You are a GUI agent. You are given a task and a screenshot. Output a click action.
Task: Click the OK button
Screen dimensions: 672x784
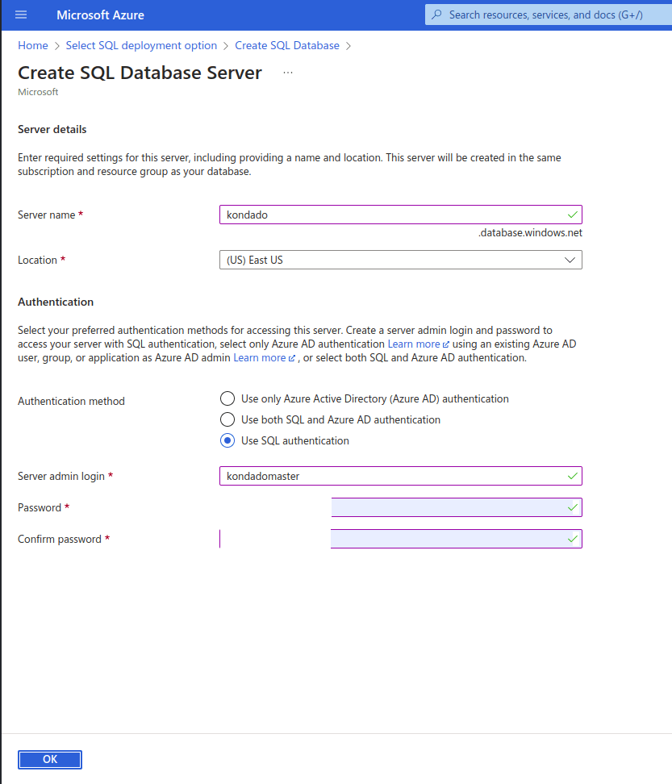click(50, 760)
